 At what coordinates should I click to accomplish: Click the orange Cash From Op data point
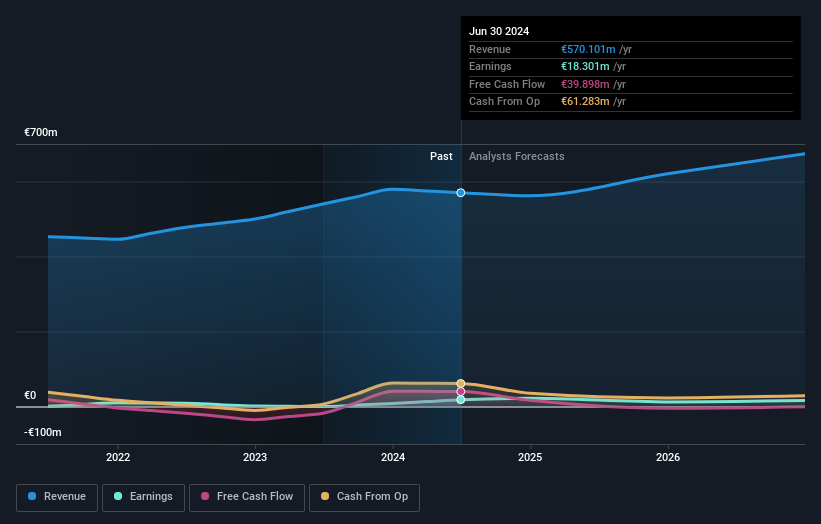click(461, 383)
